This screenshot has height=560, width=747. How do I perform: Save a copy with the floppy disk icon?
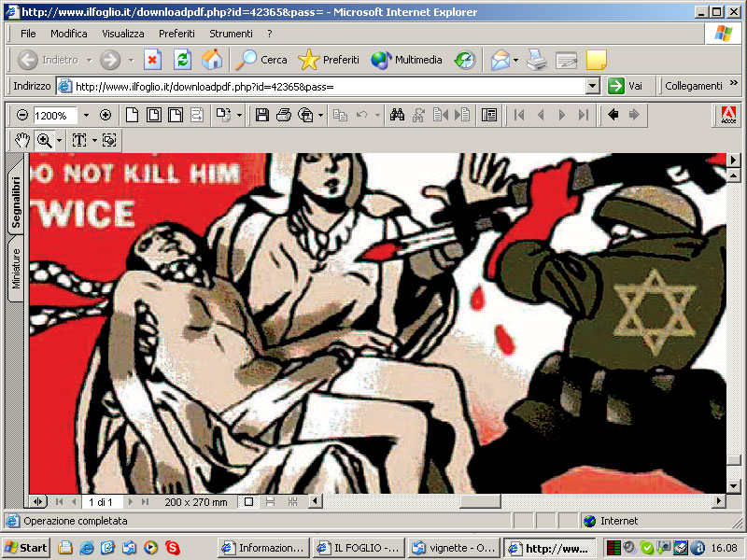coord(261,115)
